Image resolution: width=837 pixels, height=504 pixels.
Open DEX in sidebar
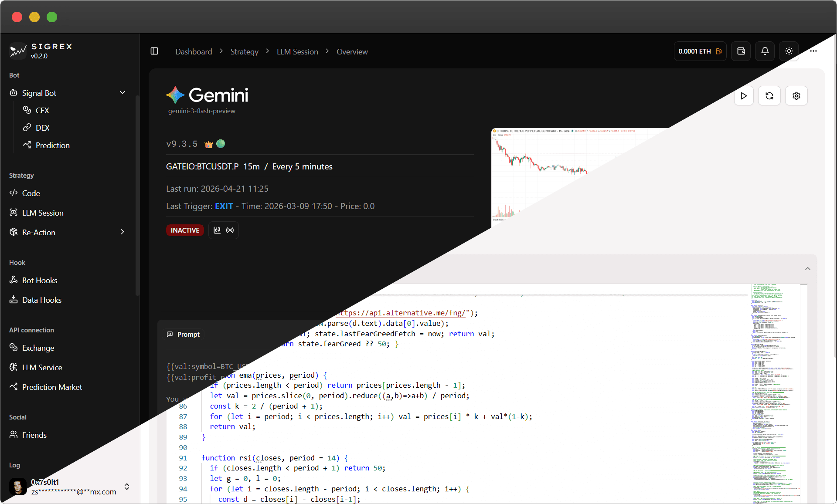point(42,128)
